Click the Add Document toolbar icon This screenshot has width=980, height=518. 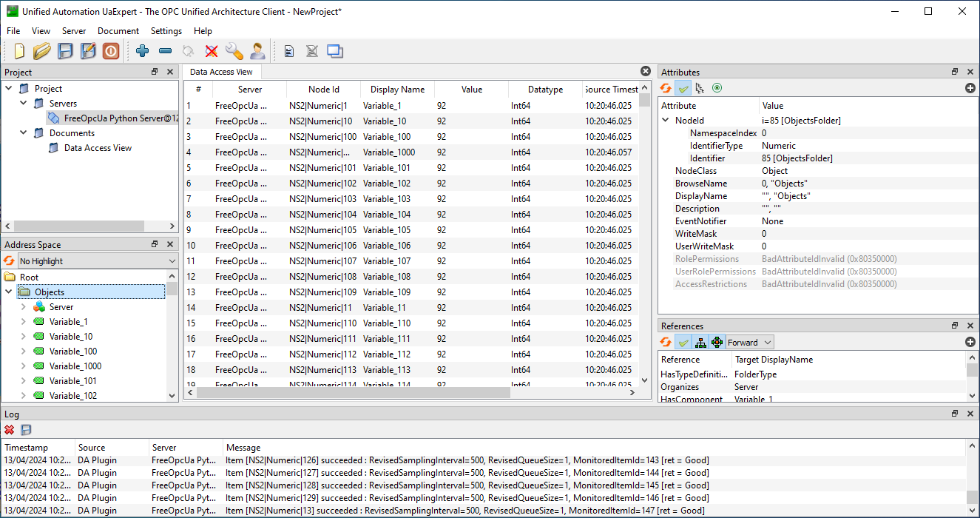coord(288,50)
